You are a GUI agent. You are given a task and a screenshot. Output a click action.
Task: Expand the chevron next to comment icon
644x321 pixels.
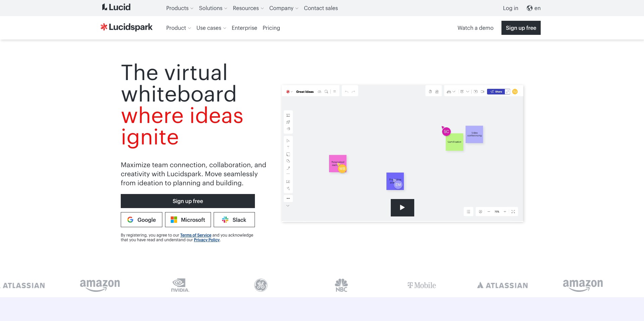[468, 91]
